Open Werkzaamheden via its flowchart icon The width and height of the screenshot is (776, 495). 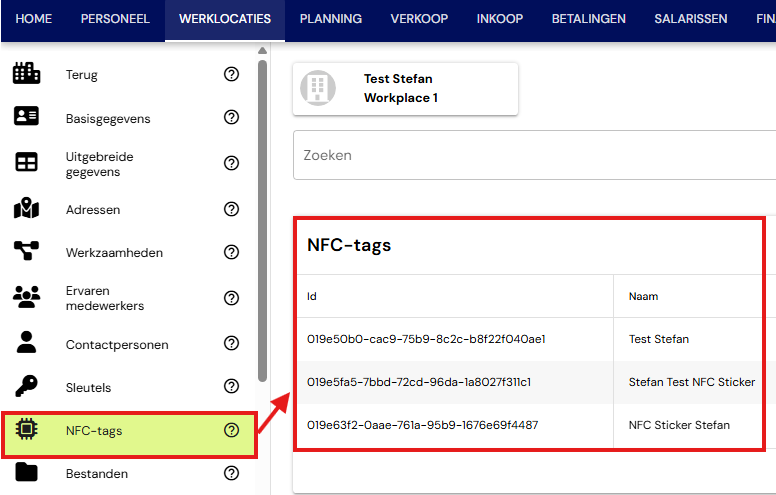coord(26,250)
